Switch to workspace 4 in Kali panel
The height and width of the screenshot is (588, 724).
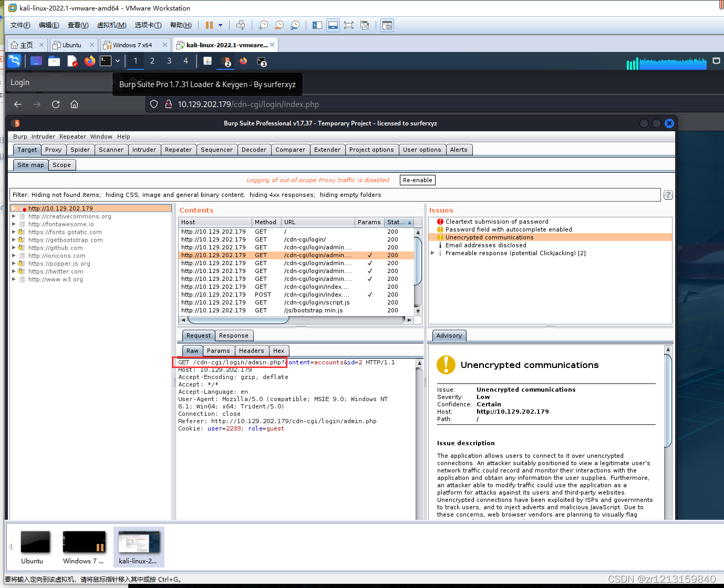point(185,61)
